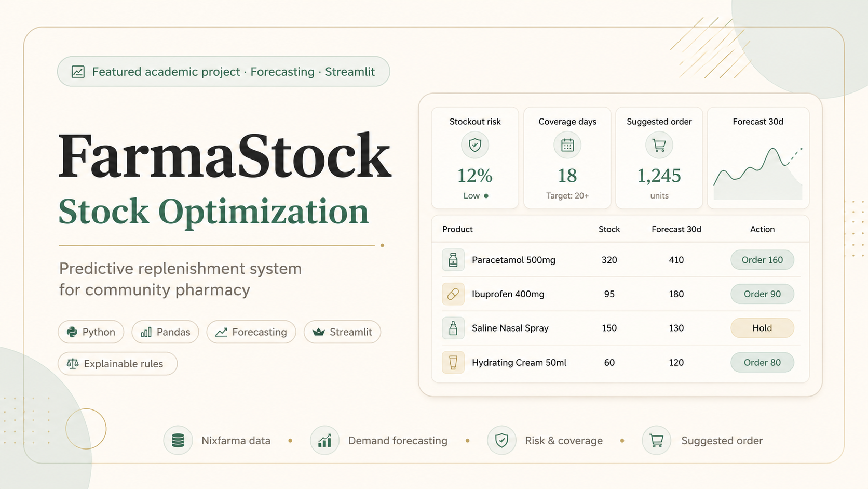The height and width of the screenshot is (489, 868).
Task: Click the Product column header
Action: pos(457,229)
